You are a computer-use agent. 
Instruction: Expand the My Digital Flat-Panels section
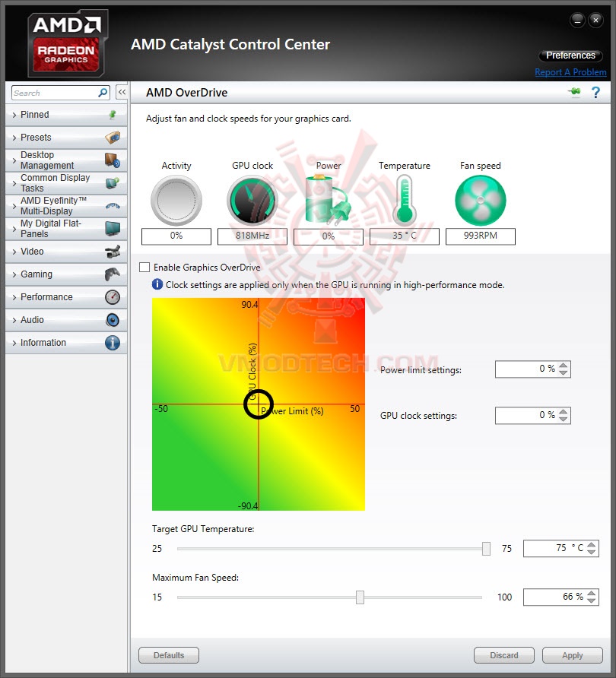coord(66,228)
